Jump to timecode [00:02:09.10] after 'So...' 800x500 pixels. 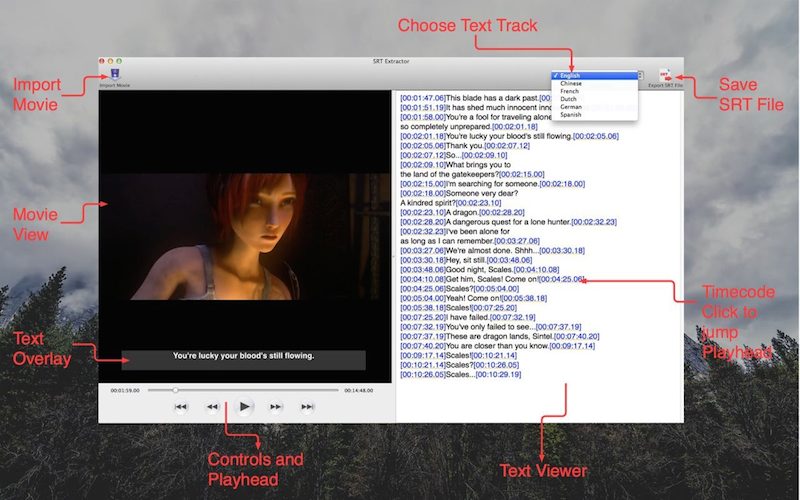(484, 155)
